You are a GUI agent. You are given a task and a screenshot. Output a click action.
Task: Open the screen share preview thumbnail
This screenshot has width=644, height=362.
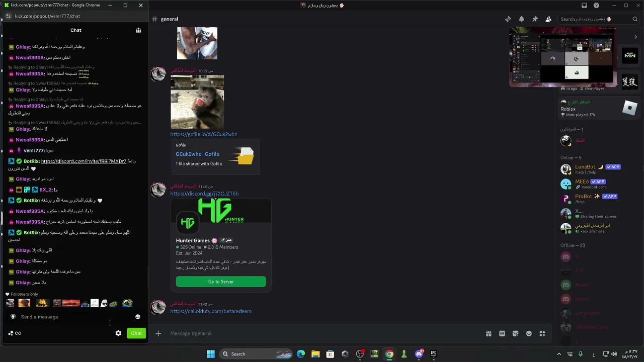click(x=563, y=56)
